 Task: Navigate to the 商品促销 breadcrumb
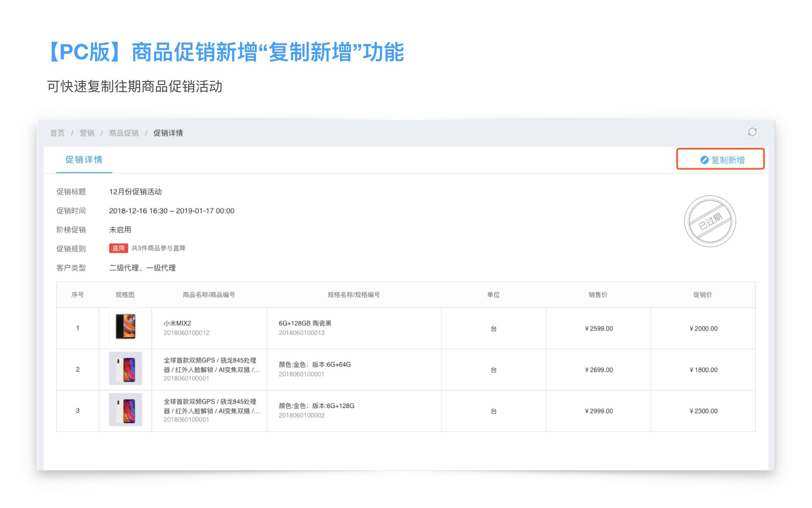[124, 133]
